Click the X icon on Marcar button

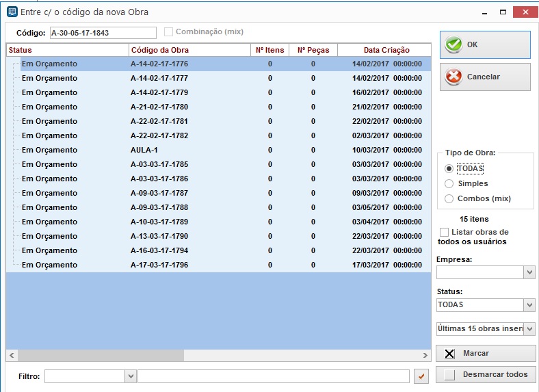tap(449, 354)
